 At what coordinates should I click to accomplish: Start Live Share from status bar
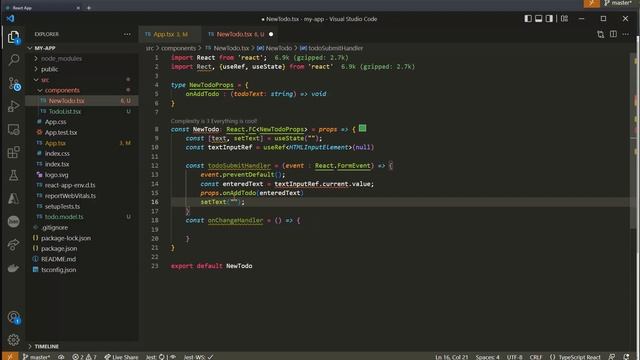click(121, 357)
